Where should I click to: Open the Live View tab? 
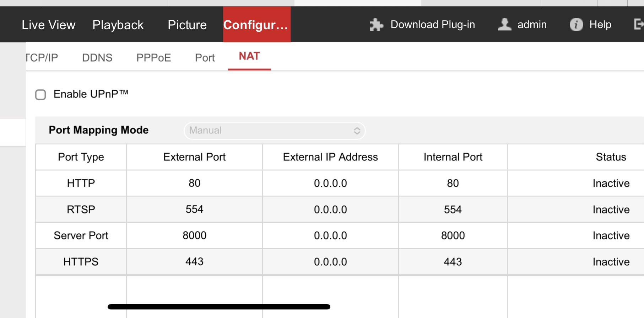(48, 25)
